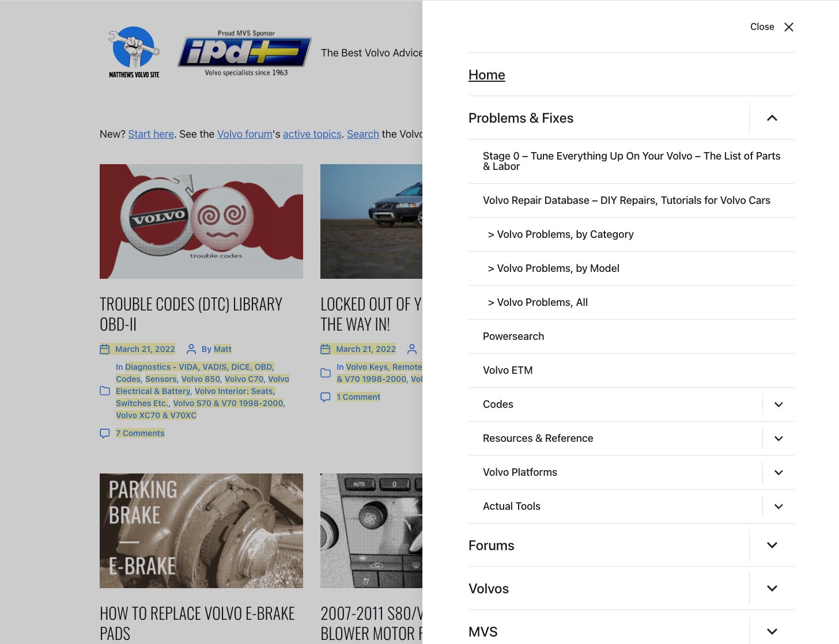Click the author person icon next to By Matt
This screenshot has width=839, height=644.
coord(191,349)
